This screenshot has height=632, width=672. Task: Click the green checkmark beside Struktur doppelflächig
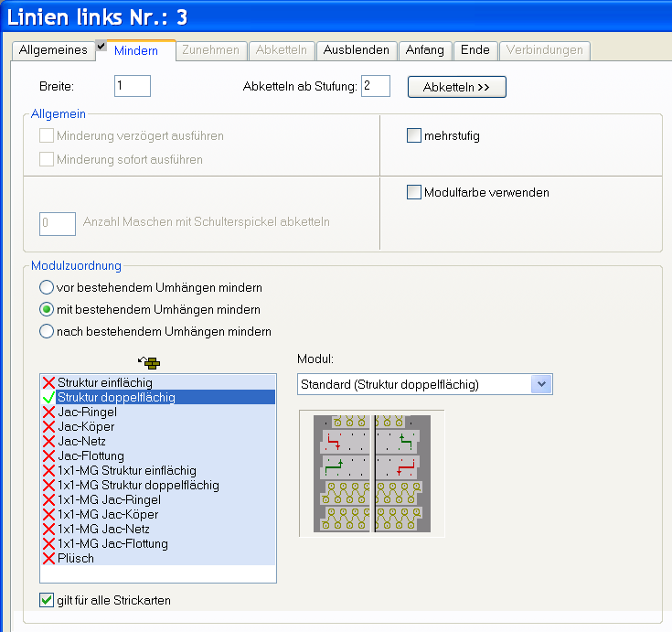tap(48, 397)
